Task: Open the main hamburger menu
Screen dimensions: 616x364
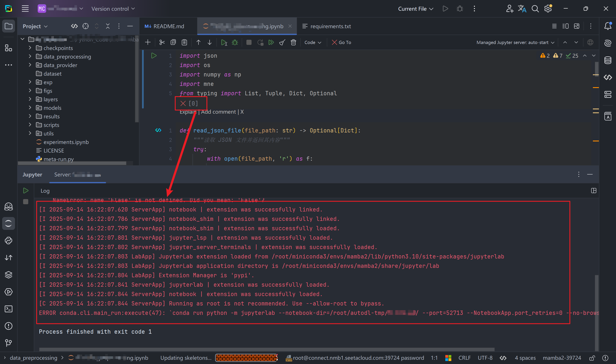Action: coord(25,9)
